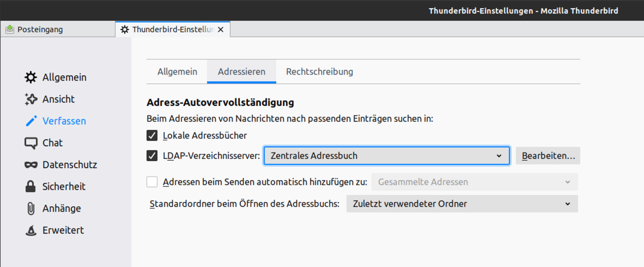Image resolution: width=644 pixels, height=267 pixels.
Task: Click the Erweitert wizard hat icon
Action: [31, 230]
